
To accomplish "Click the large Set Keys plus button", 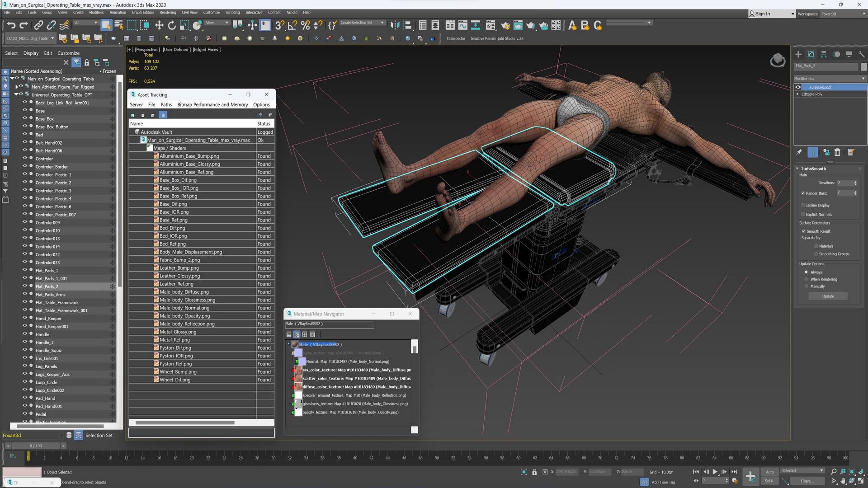I will point(750,476).
